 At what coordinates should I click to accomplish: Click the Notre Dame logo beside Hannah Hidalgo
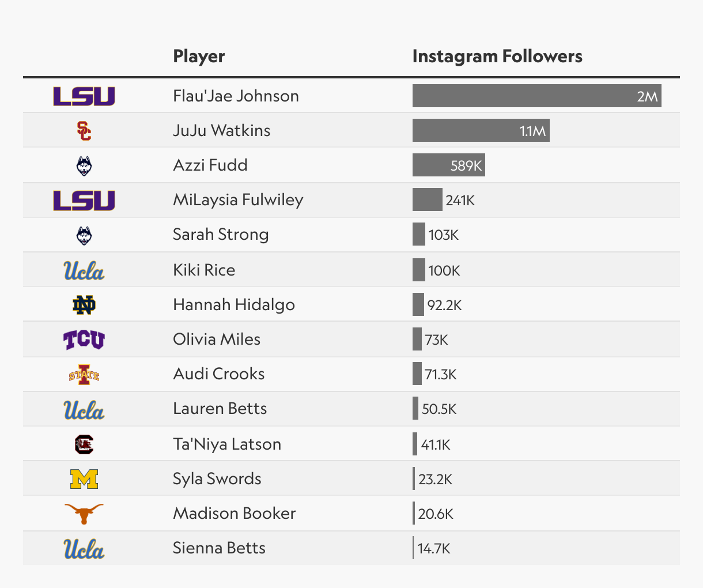[84, 305]
